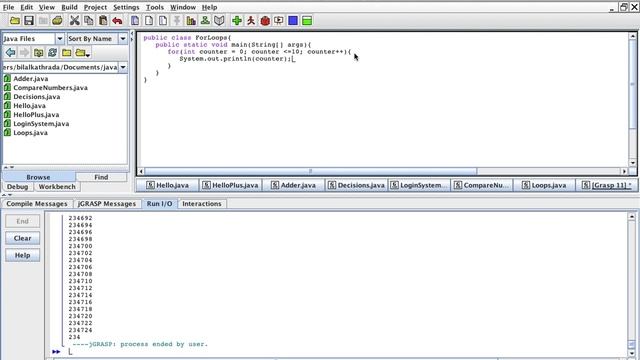
Task: Click the open-folder browse icon before Cut
Action: click(57, 20)
